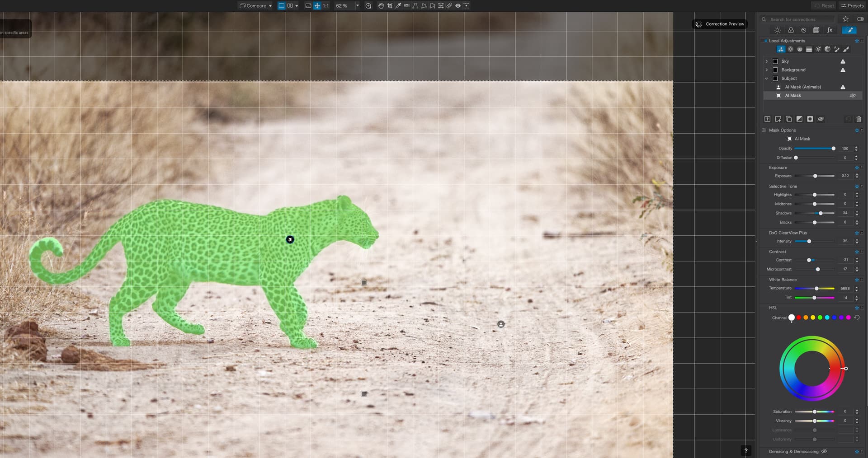Expand the Sky mask group
The width and height of the screenshot is (868, 458).
(767, 61)
